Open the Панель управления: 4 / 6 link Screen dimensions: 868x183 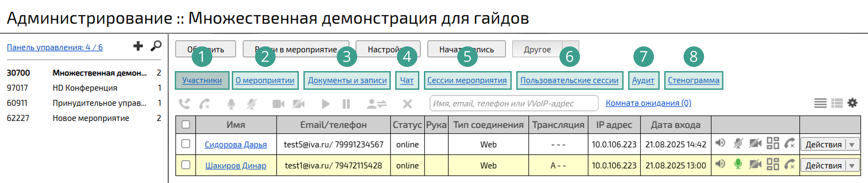pos(55,48)
